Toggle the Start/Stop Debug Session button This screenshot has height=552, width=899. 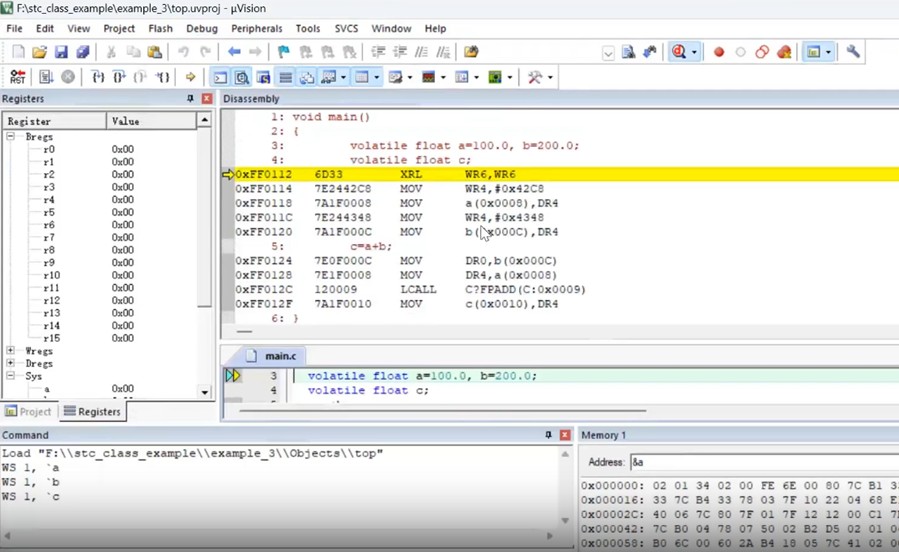[x=680, y=52]
